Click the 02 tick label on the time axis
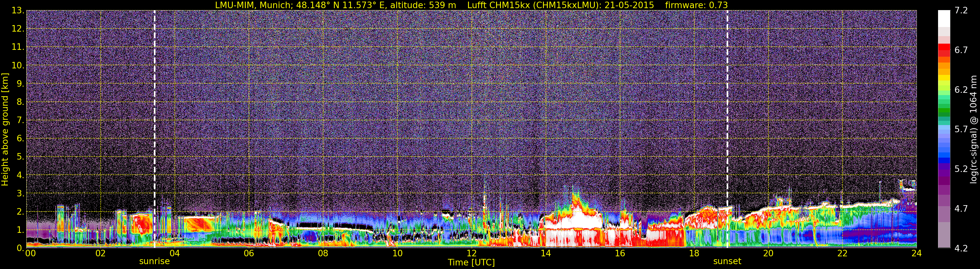 pos(100,253)
